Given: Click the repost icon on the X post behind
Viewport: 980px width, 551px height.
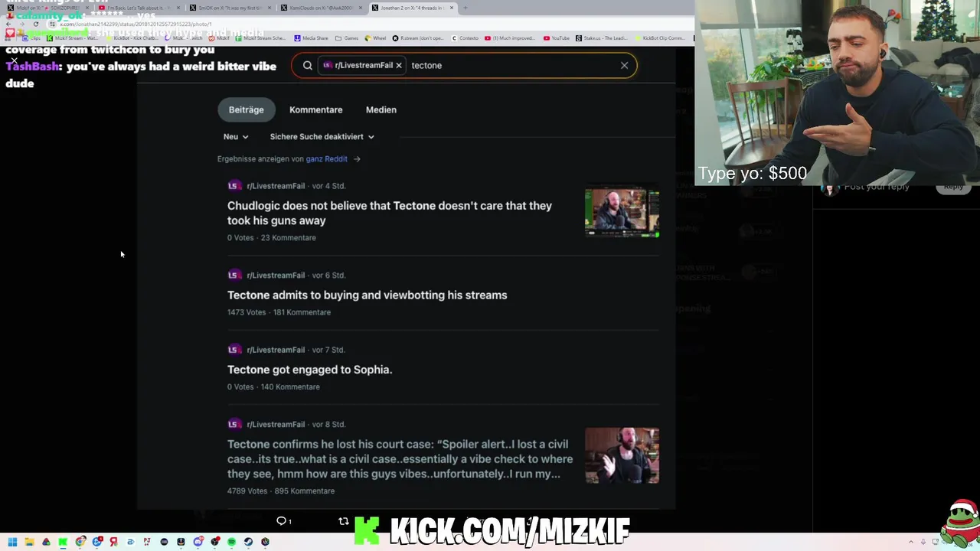Looking at the screenshot, I should [x=343, y=521].
